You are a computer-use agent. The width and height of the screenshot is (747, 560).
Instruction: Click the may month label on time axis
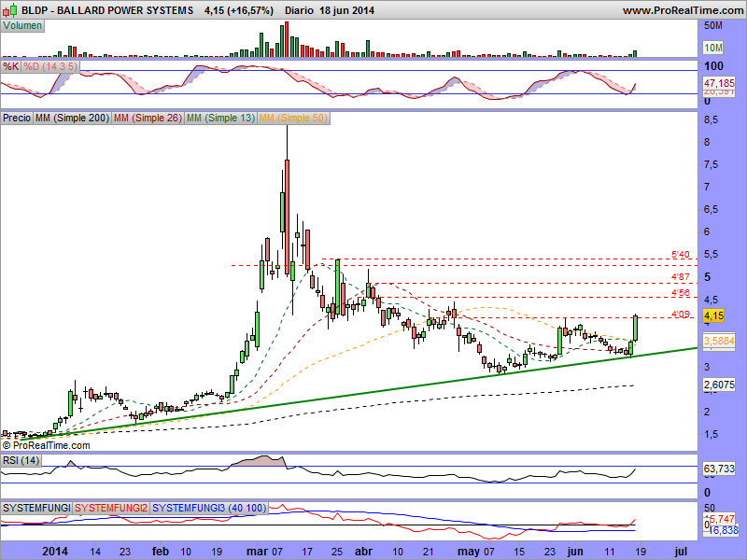coord(469,552)
